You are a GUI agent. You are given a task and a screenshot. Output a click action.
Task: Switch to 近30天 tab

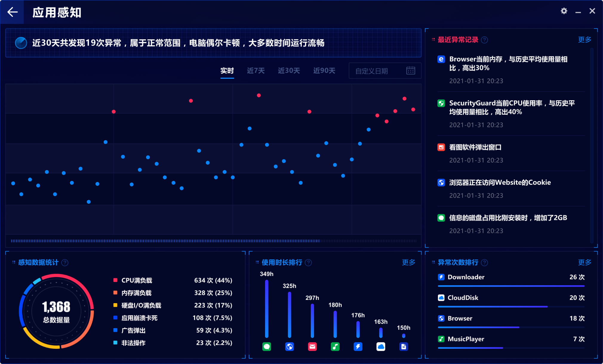click(x=289, y=71)
